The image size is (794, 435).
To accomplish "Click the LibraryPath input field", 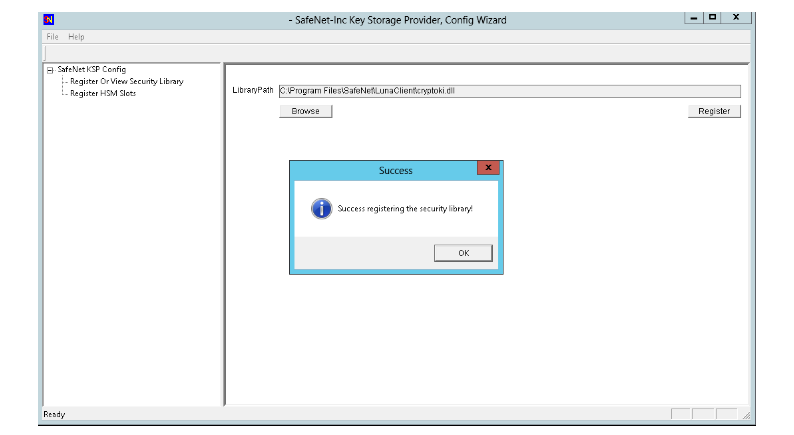I will click(509, 91).
